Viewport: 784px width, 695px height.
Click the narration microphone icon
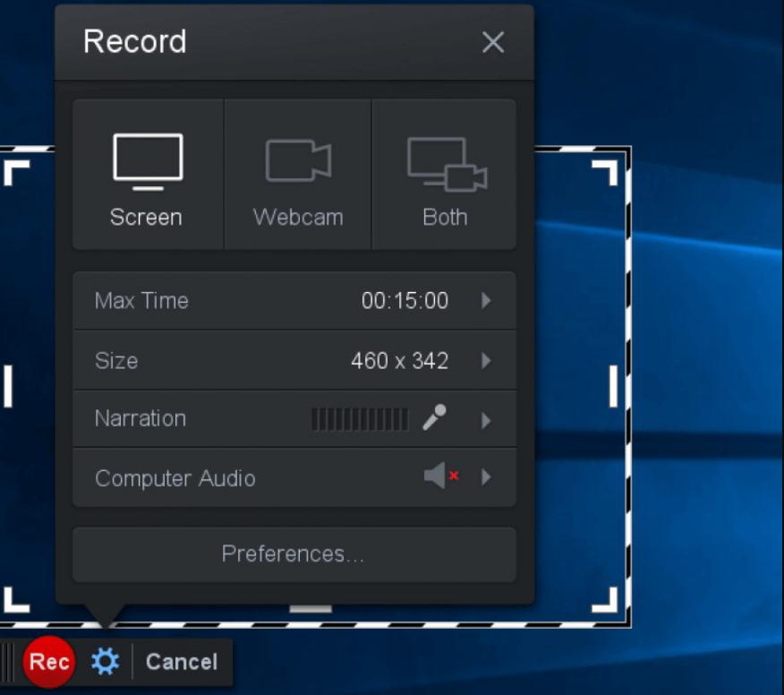coord(434,417)
